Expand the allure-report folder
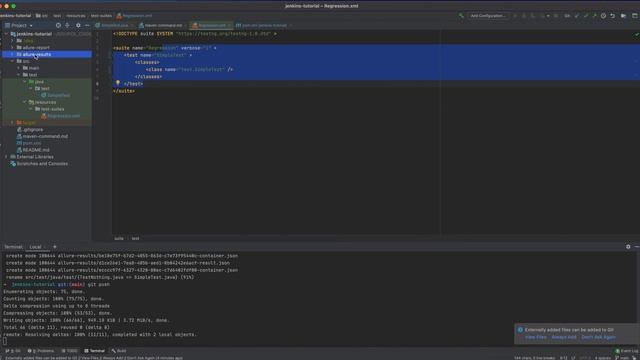The image size is (640, 360). point(12,47)
